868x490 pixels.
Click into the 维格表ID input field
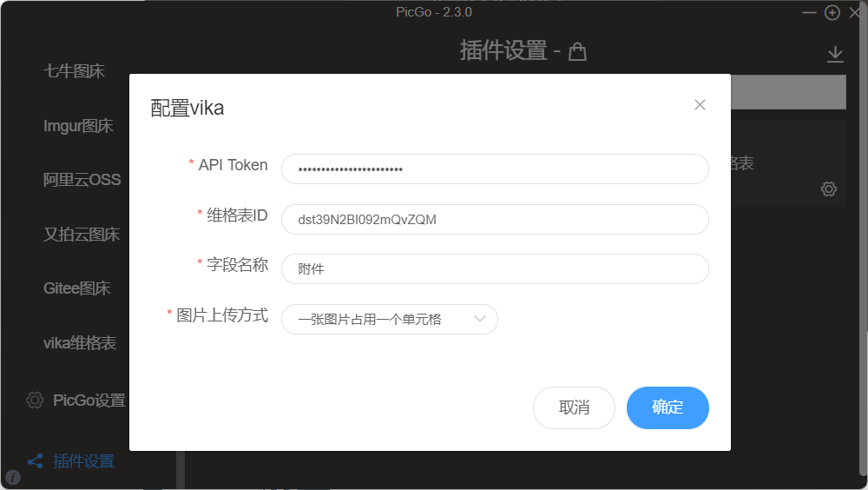[495, 219]
